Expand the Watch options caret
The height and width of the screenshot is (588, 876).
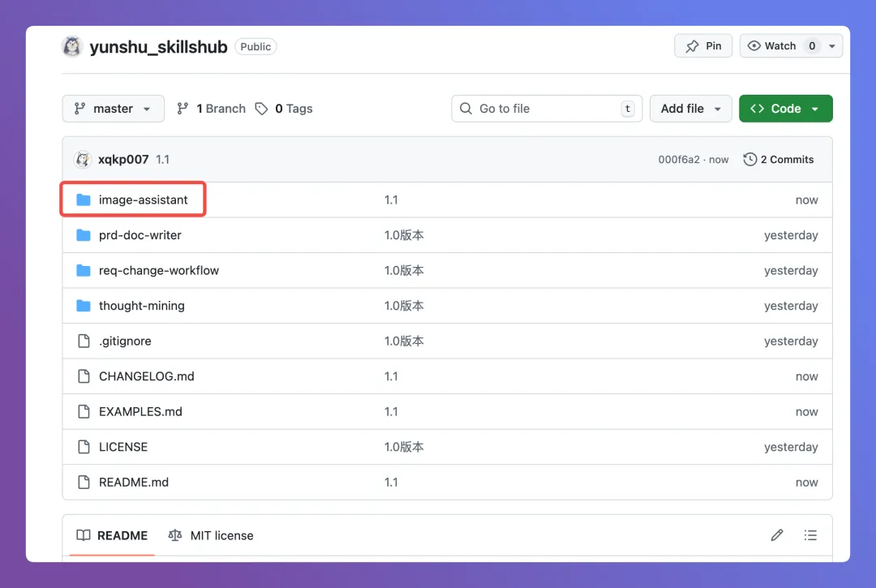click(x=832, y=46)
